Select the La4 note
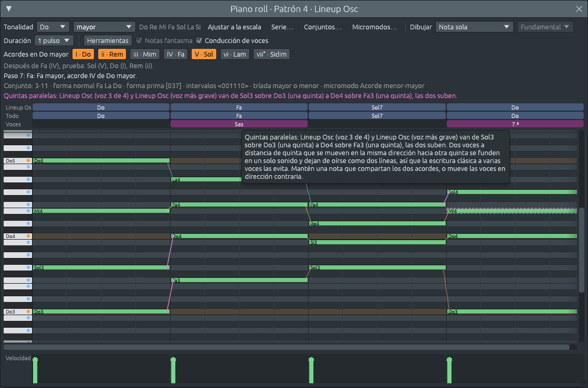This screenshot has height=388, width=588. click(206, 180)
